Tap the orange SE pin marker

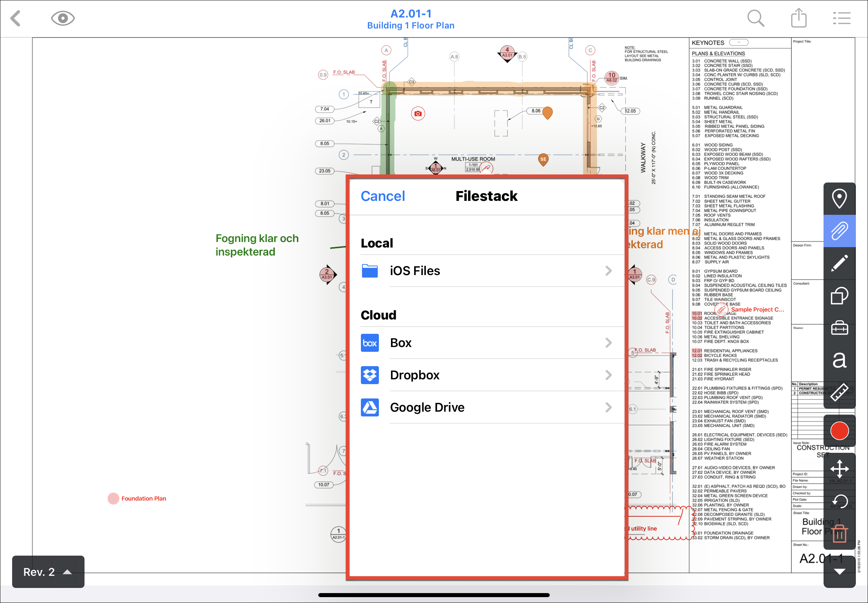click(543, 160)
